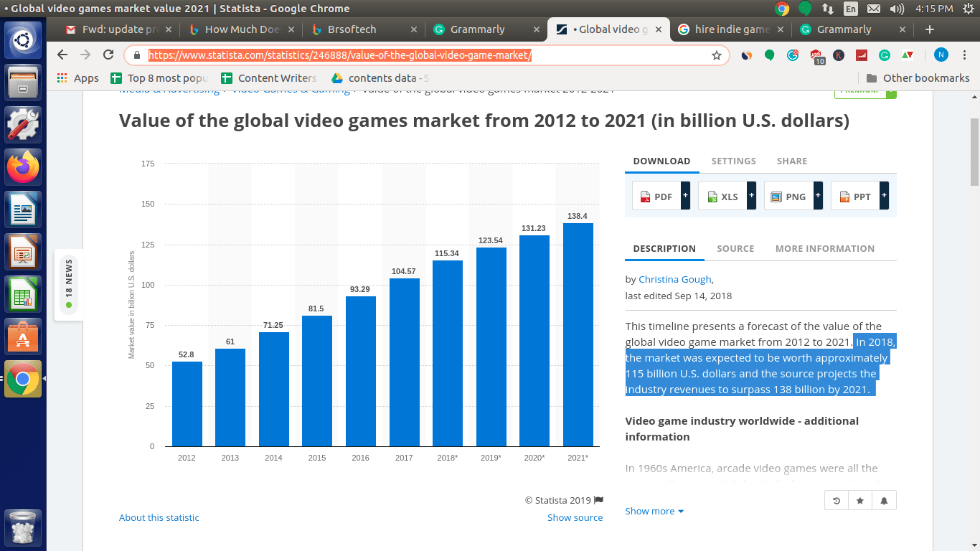The height and width of the screenshot is (551, 980).
Task: Click the Apps grid icon in bookmarks bar
Action: pyautogui.click(x=62, y=78)
